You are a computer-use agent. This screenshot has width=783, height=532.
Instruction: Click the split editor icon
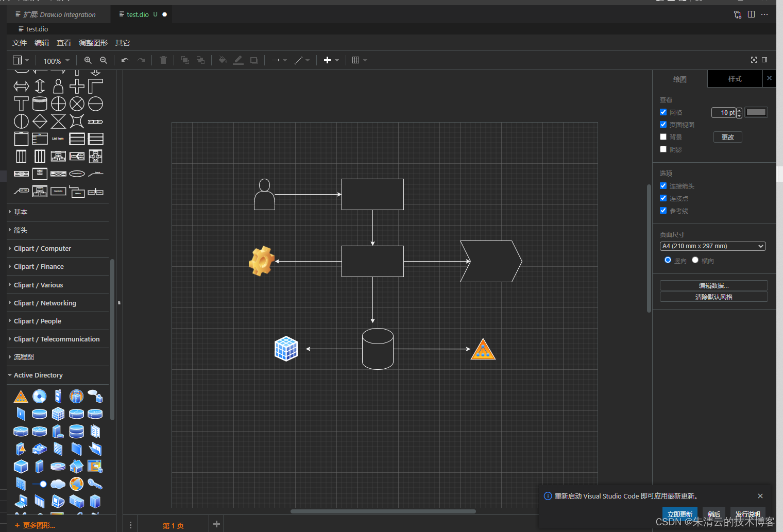(751, 14)
